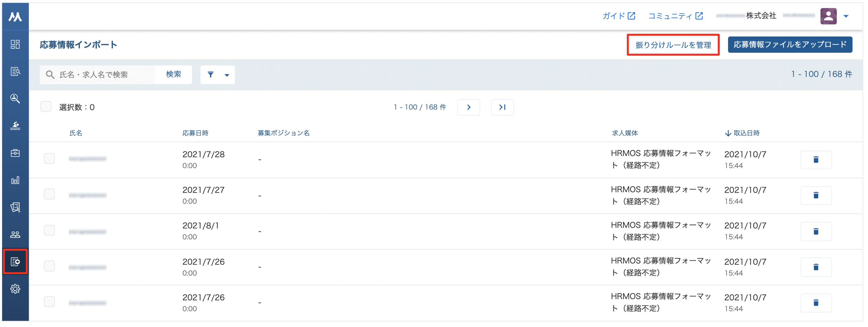Go to next page arrow
Image resolution: width=868 pixels, height=327 pixels.
469,107
